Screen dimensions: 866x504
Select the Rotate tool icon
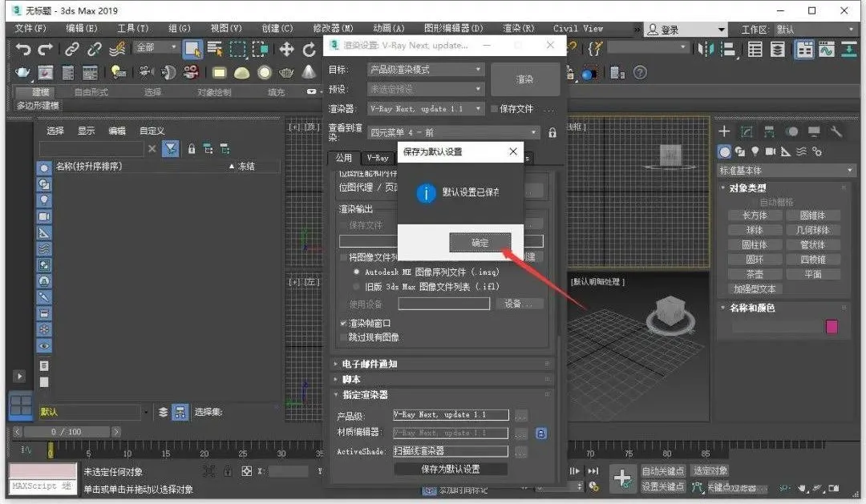(x=309, y=49)
